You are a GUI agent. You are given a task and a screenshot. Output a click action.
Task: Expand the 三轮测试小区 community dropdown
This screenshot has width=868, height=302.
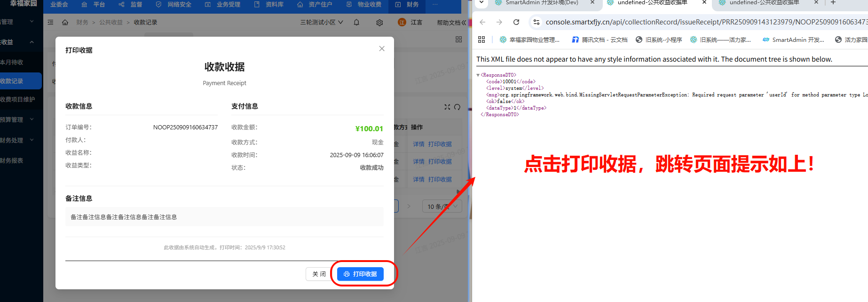pyautogui.click(x=322, y=23)
